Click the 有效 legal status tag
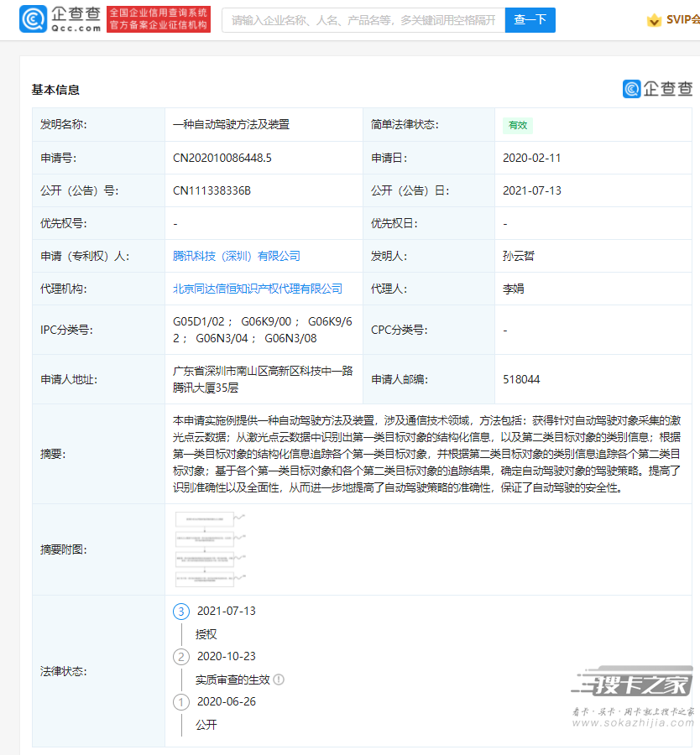This screenshot has width=700, height=755. pyautogui.click(x=518, y=125)
